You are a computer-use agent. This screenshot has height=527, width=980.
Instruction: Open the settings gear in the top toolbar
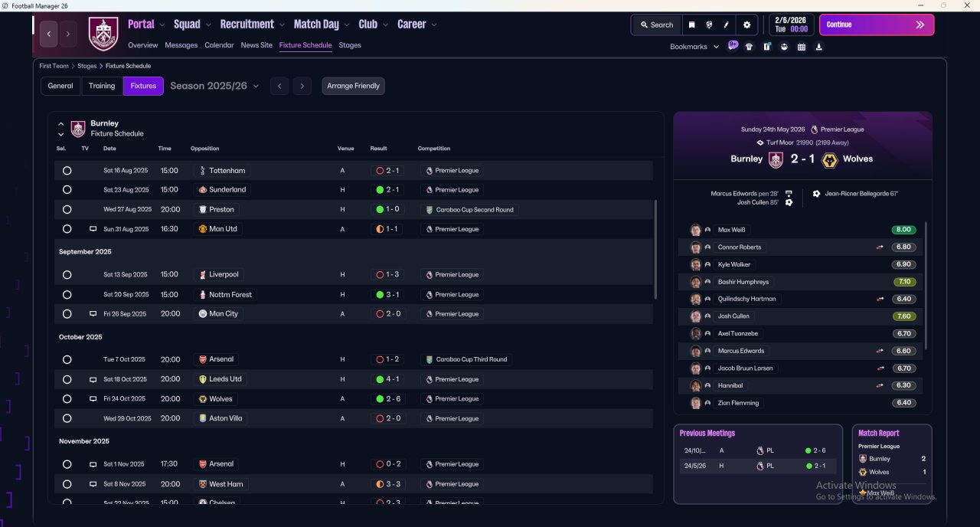point(747,25)
